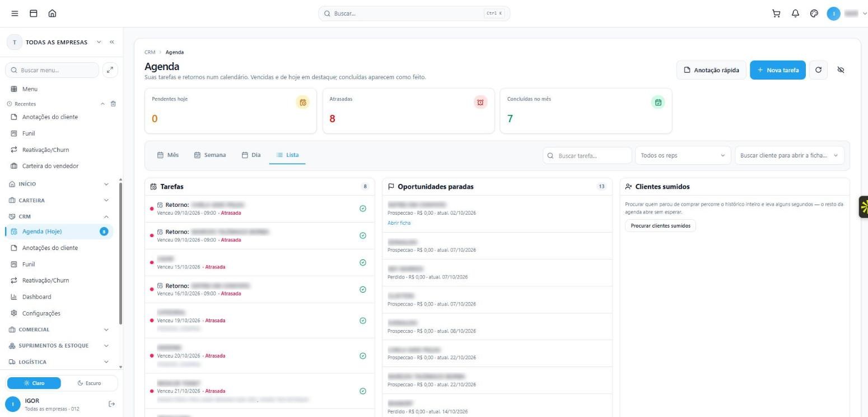Switch to the Mês view tab
The height and width of the screenshot is (417, 868).
(x=168, y=155)
